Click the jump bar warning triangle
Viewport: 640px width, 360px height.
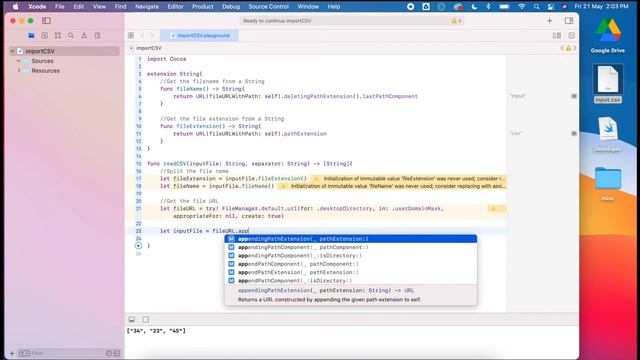click(568, 48)
